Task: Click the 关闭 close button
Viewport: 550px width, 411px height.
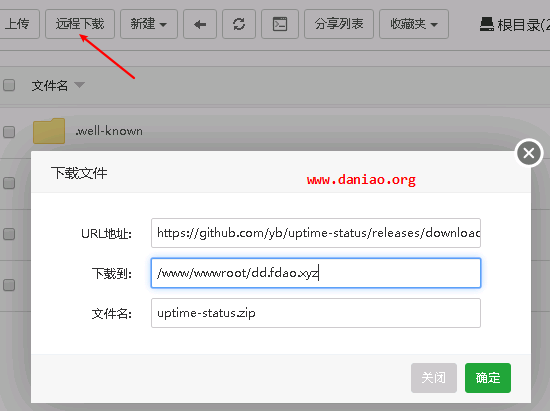Action: [x=434, y=378]
